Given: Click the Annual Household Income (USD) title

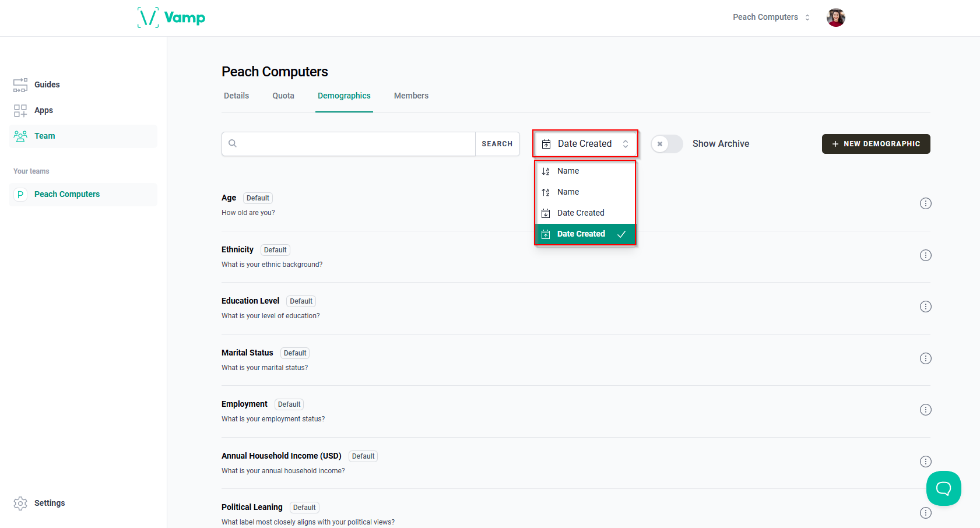Looking at the screenshot, I should (x=281, y=456).
